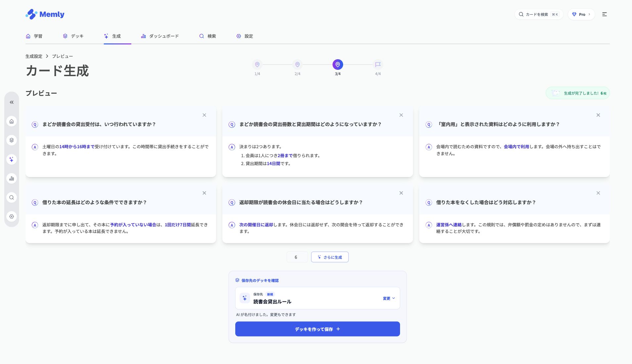Remove the card about 貸出受付 schedule

[x=204, y=115]
